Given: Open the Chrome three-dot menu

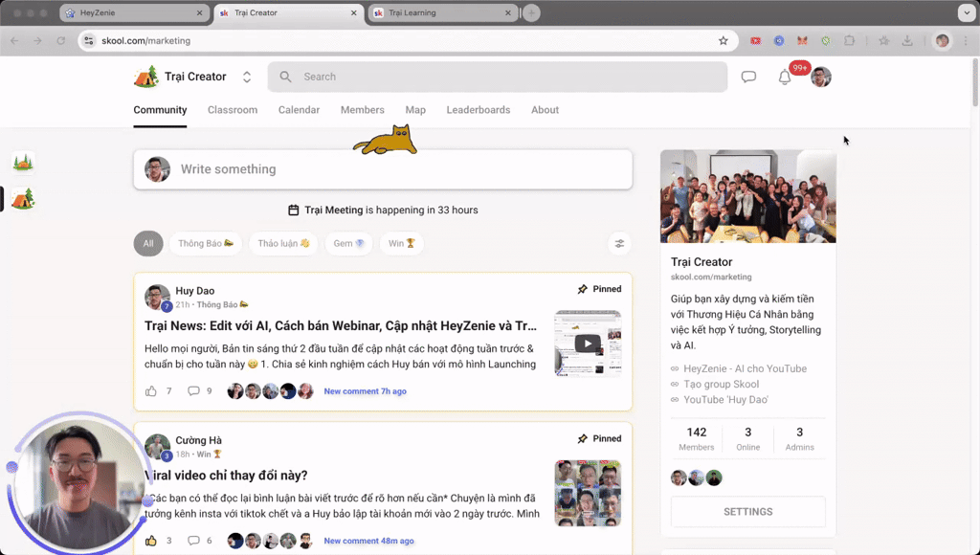Looking at the screenshot, I should point(967,40).
